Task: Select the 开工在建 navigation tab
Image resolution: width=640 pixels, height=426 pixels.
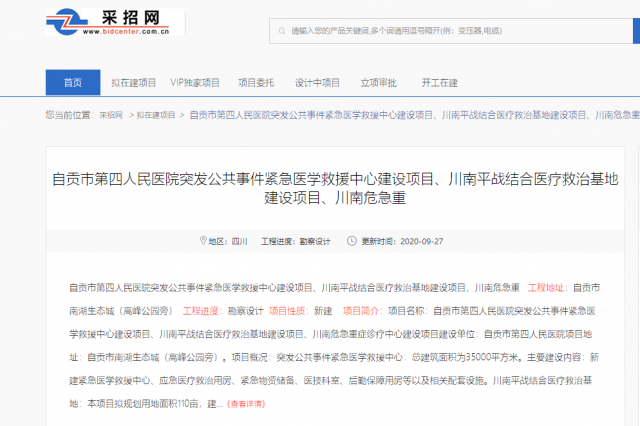Action: [439, 82]
